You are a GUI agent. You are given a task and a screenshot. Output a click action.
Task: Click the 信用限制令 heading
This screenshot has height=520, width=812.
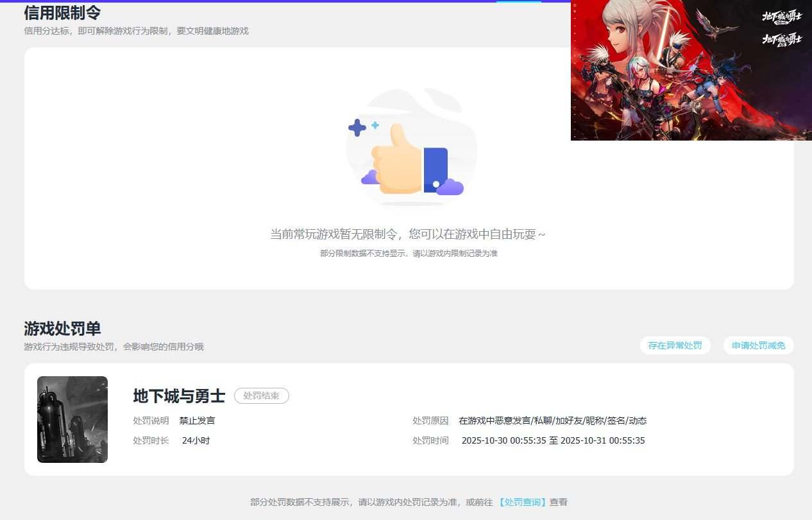(x=62, y=13)
